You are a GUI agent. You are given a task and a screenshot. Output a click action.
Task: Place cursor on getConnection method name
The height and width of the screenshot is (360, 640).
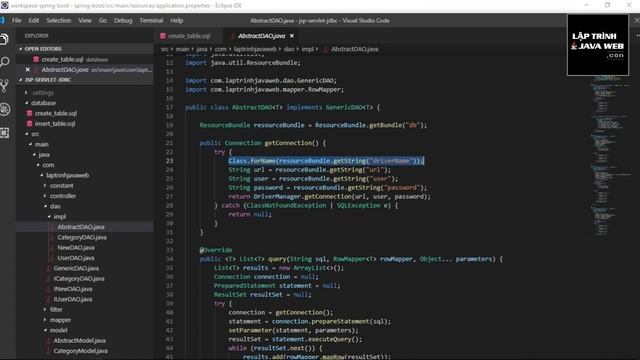288,143
